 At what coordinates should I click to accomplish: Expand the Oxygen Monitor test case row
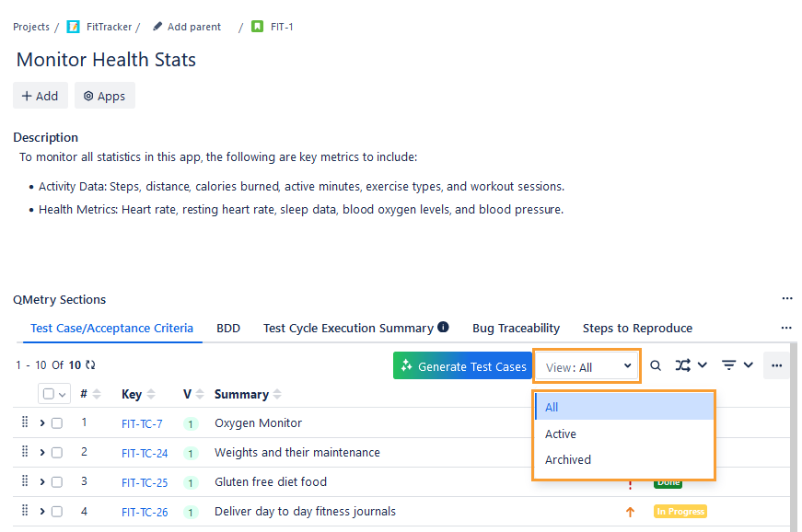coord(41,422)
